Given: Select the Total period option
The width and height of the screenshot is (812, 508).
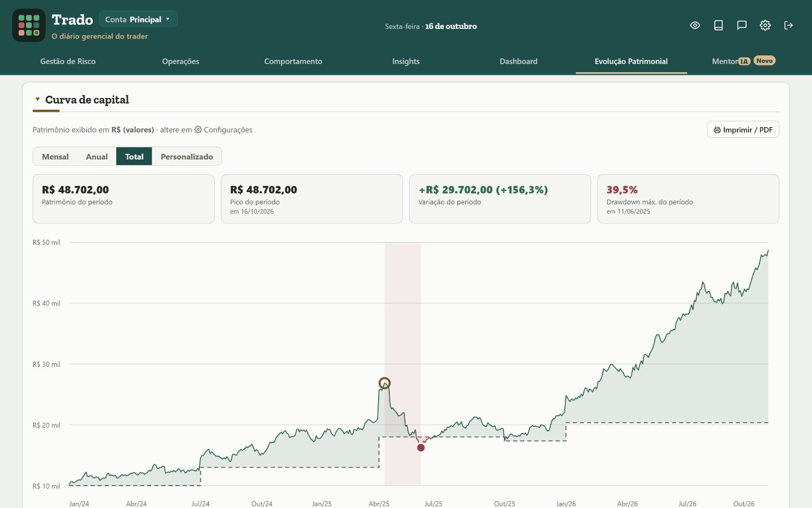Looking at the screenshot, I should (x=134, y=156).
